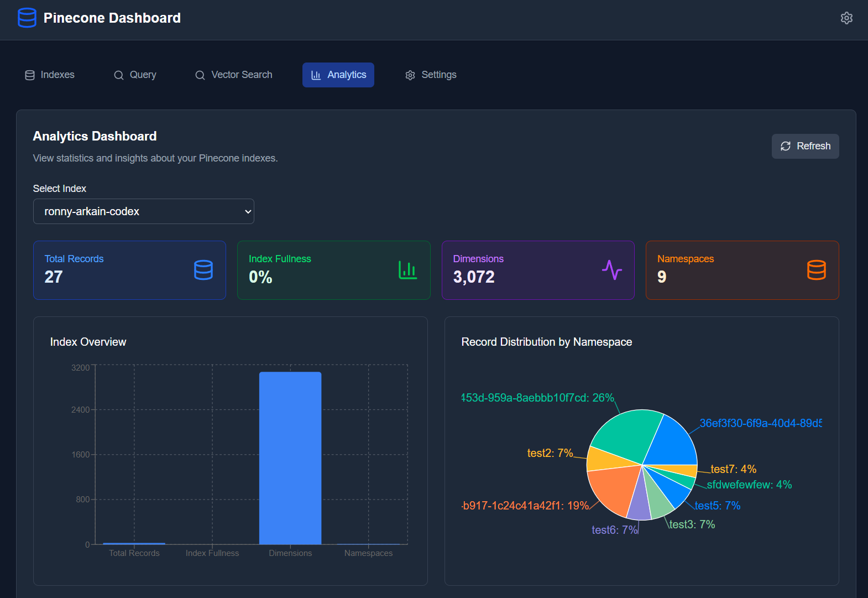Viewport: 868px width, 598px height.
Task: Click the Pinecone Dashboard title
Action: point(112,18)
